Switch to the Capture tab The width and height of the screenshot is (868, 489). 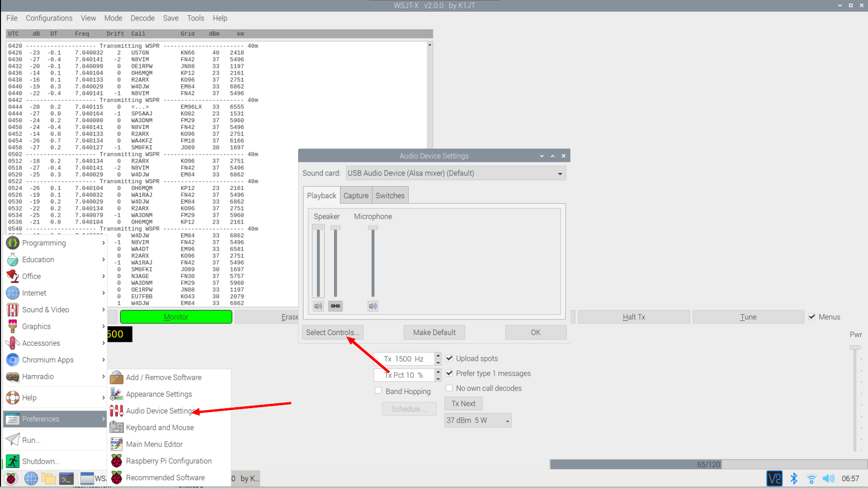pyautogui.click(x=356, y=196)
